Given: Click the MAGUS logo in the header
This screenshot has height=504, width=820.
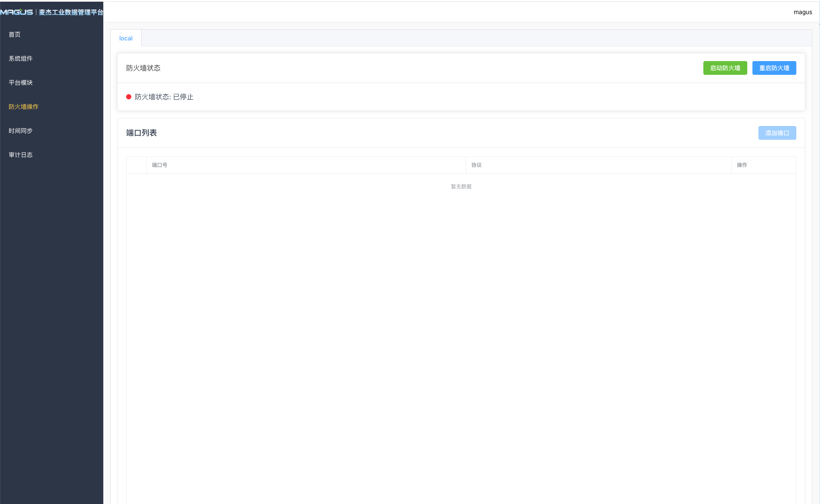Looking at the screenshot, I should point(17,12).
